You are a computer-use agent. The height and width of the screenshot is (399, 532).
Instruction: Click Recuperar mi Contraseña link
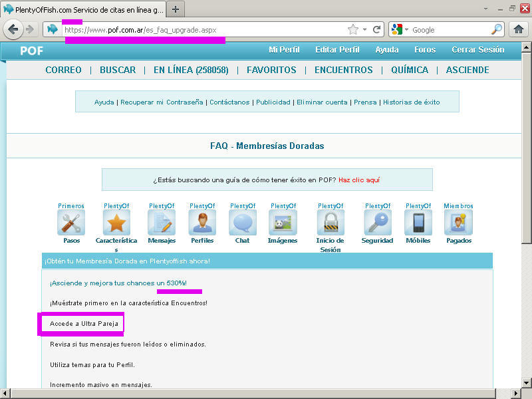point(162,102)
